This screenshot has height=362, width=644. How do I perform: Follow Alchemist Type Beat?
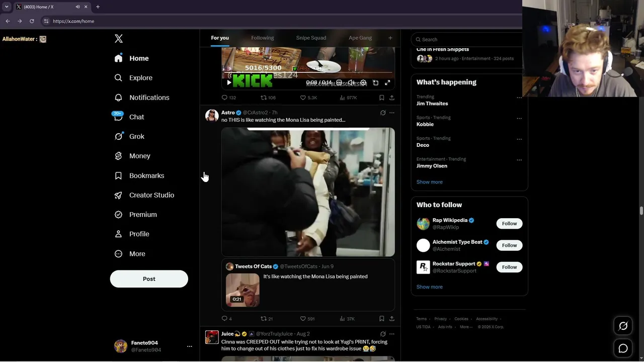pos(509,245)
